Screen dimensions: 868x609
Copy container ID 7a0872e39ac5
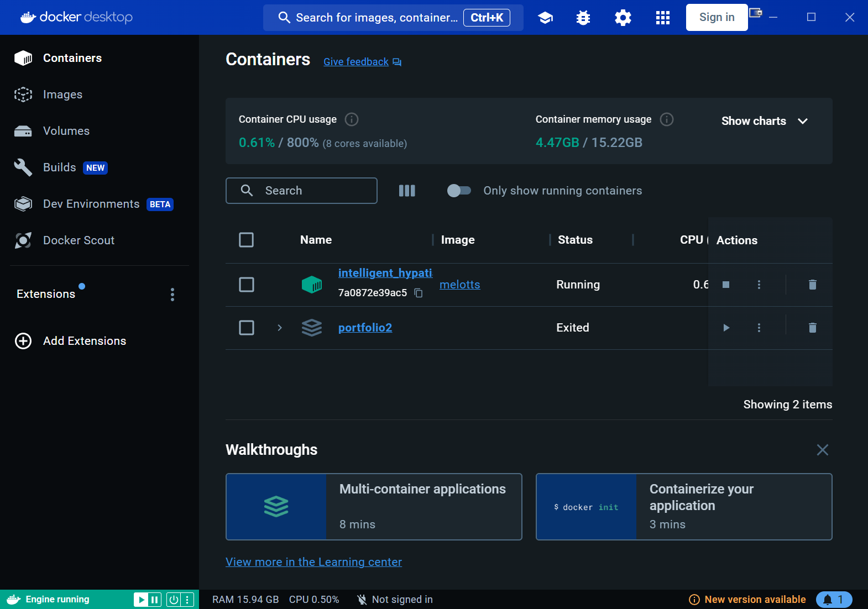(419, 293)
